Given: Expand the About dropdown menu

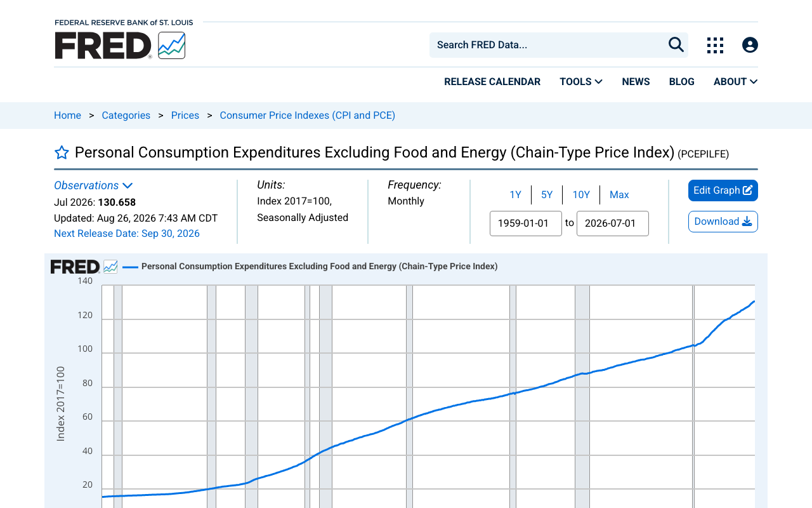Looking at the screenshot, I should tap(735, 82).
